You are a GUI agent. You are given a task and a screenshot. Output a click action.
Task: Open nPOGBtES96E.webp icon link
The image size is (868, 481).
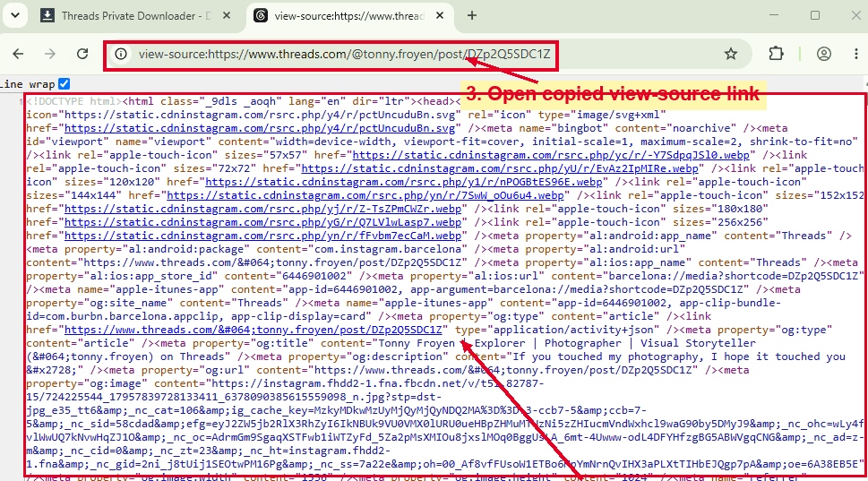404,182
